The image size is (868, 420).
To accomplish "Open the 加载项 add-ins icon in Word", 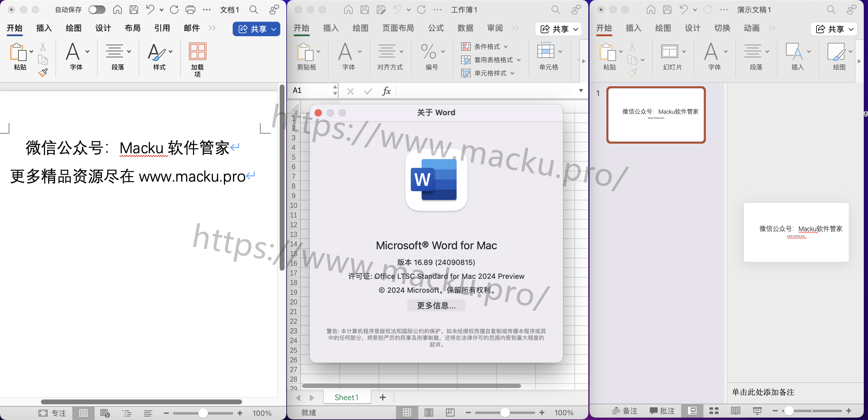I will point(197,51).
